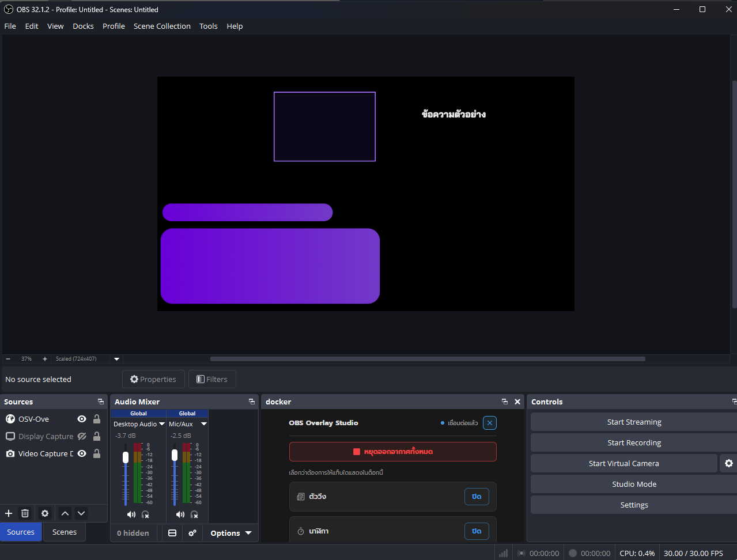This screenshot has height=560, width=737.
Task: Select the ข้อความตัวอย่าง text in preview
Action: click(x=453, y=114)
